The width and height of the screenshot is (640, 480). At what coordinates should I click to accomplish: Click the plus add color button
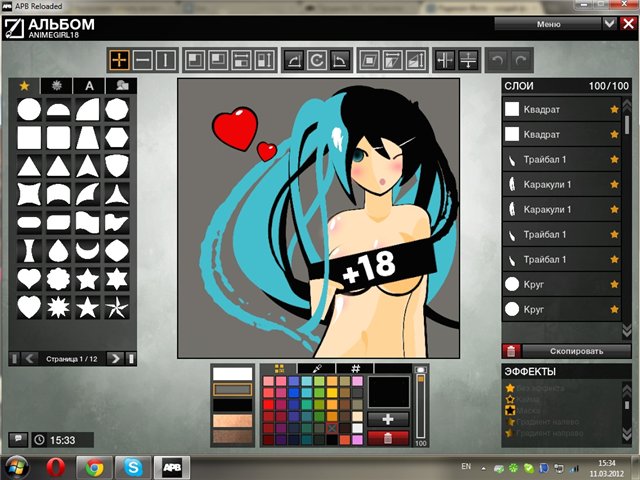point(388,419)
